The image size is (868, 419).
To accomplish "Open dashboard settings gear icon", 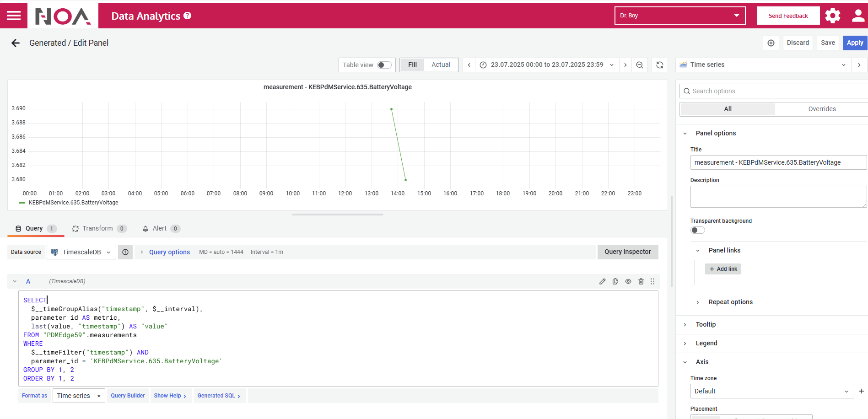I will pyautogui.click(x=771, y=43).
